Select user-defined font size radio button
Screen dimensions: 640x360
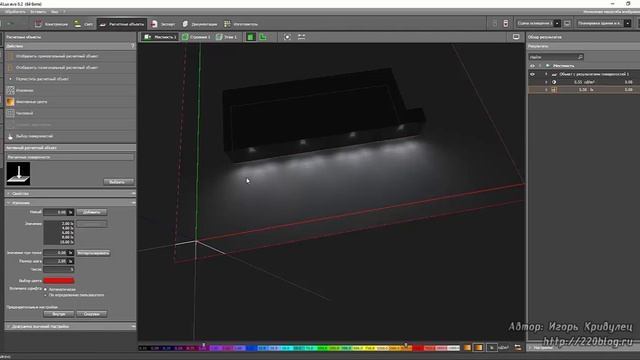point(46,295)
